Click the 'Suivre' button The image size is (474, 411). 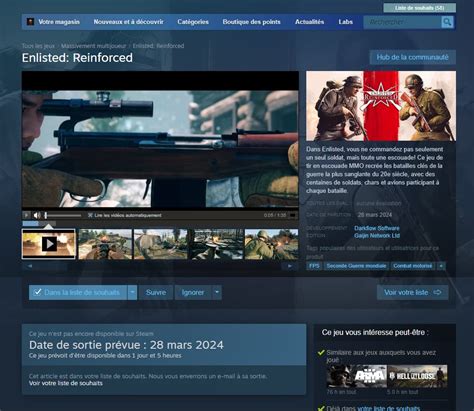pyautogui.click(x=156, y=292)
